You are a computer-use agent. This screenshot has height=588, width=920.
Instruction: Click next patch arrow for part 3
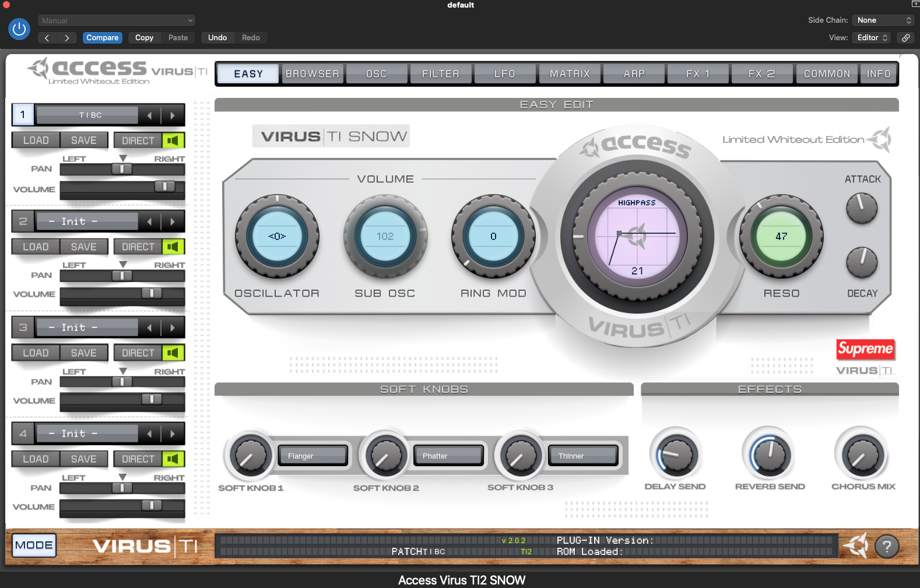click(x=173, y=328)
